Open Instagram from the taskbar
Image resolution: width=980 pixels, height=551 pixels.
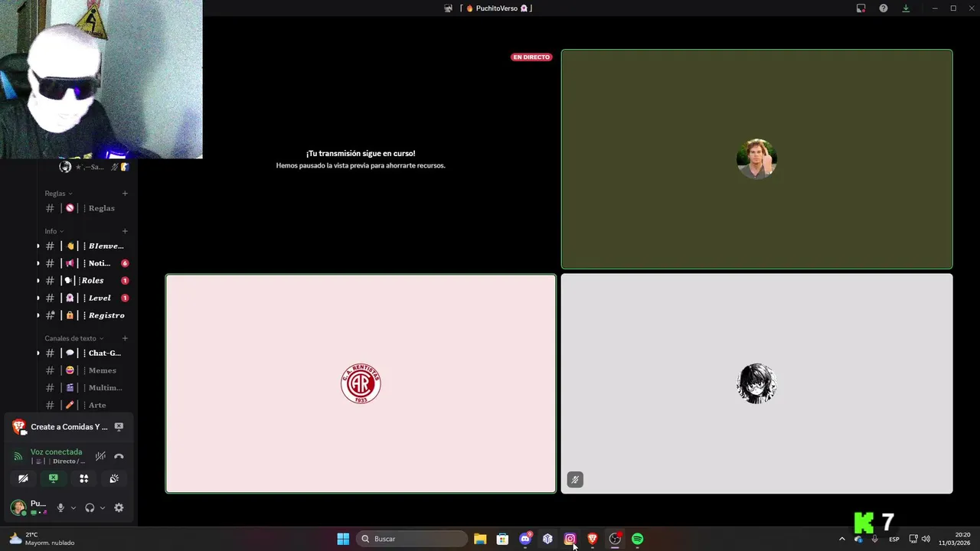click(570, 539)
